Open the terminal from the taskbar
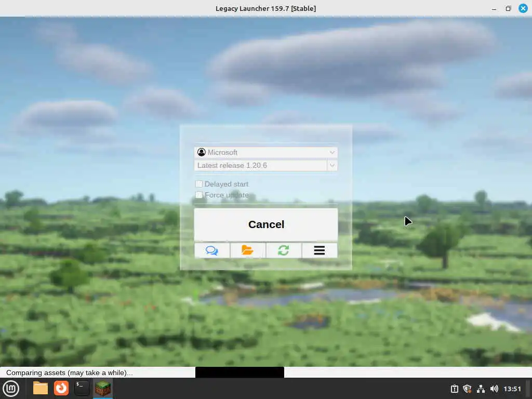 click(x=82, y=388)
